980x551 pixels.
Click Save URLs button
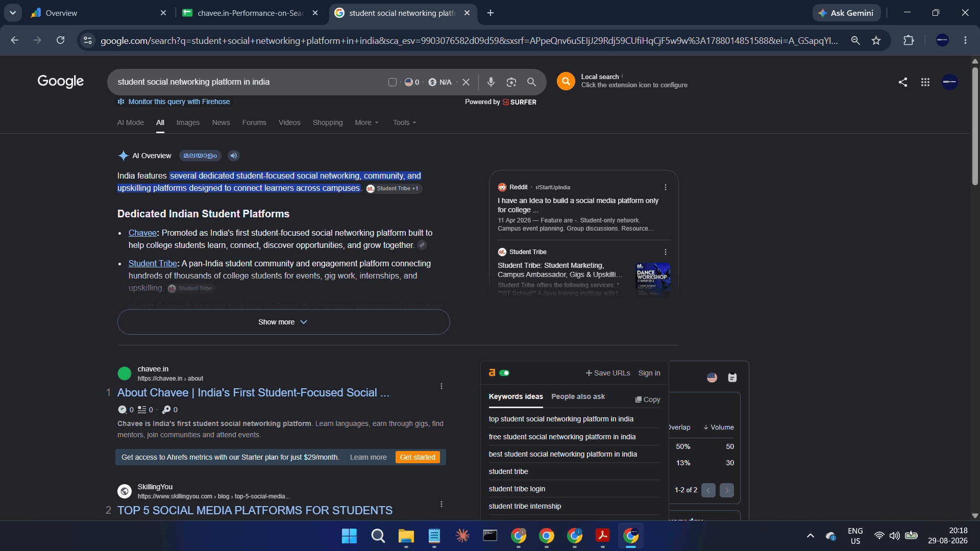point(607,373)
